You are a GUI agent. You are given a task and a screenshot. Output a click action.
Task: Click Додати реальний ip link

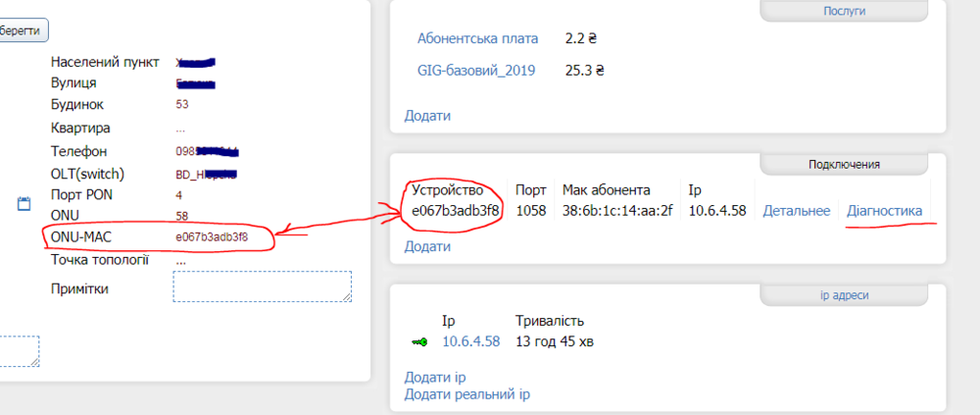[x=466, y=394]
